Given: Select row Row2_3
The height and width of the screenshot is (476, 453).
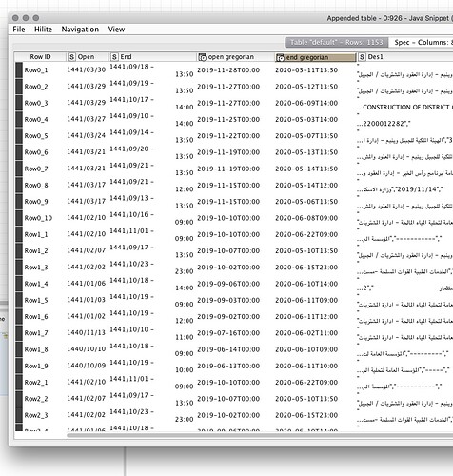Looking at the screenshot, I should tap(36, 415).
